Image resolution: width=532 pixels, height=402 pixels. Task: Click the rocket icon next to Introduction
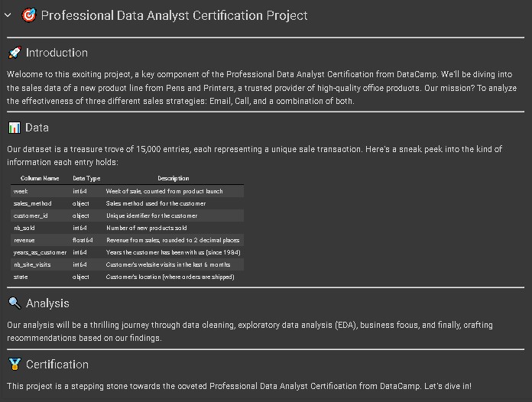click(14, 53)
